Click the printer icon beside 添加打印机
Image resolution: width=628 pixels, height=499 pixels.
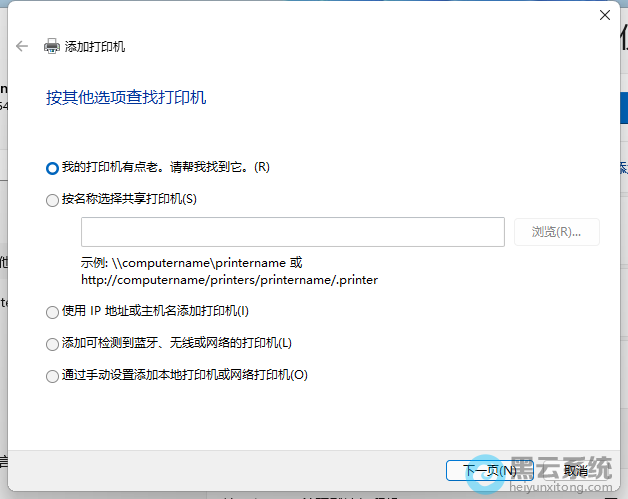pyautogui.click(x=52, y=46)
